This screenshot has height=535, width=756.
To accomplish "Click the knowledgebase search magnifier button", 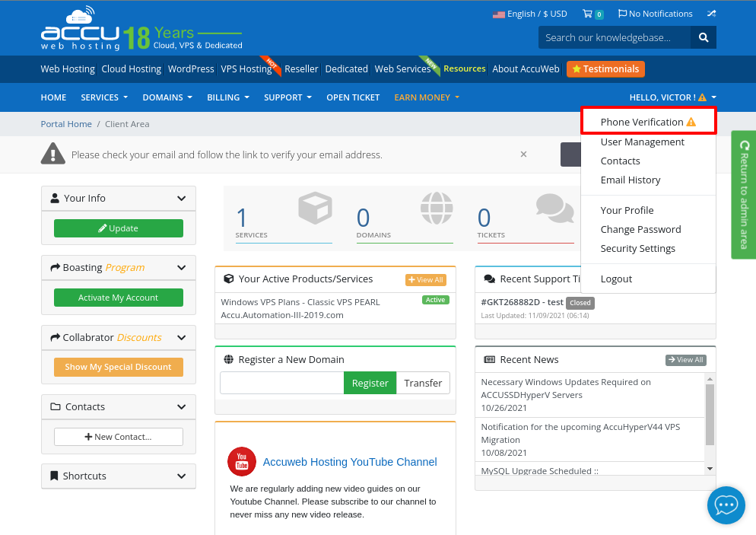I will point(704,37).
